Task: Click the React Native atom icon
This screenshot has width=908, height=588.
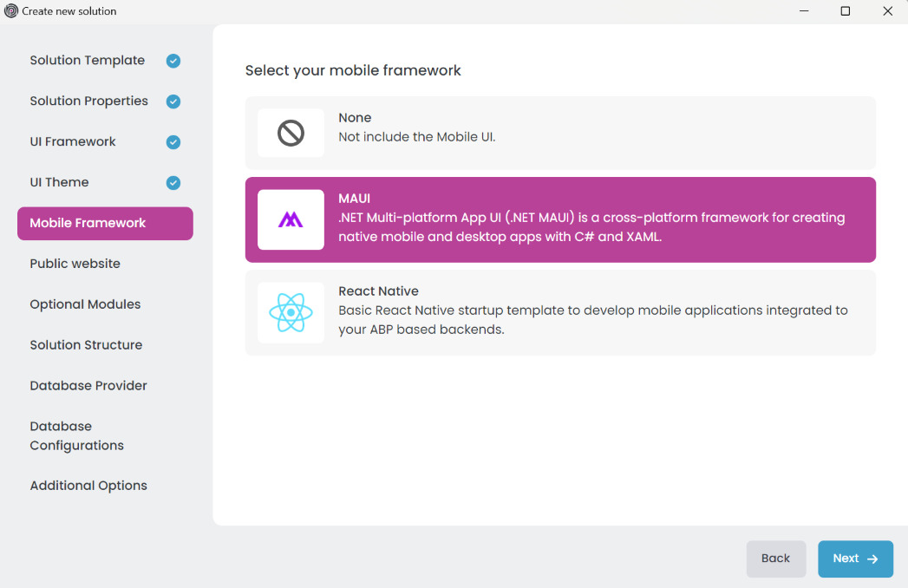Action: [291, 312]
